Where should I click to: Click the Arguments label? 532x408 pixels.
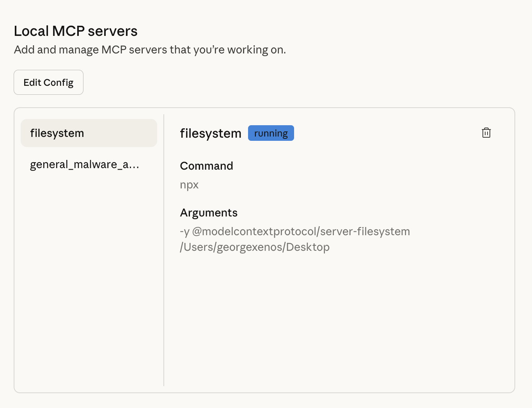(x=209, y=213)
